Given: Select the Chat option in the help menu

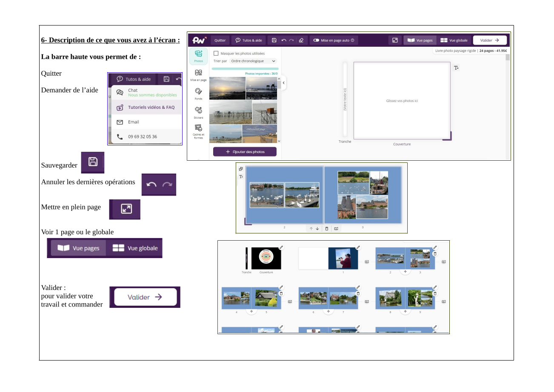Looking at the screenshot, I should 133,91.
